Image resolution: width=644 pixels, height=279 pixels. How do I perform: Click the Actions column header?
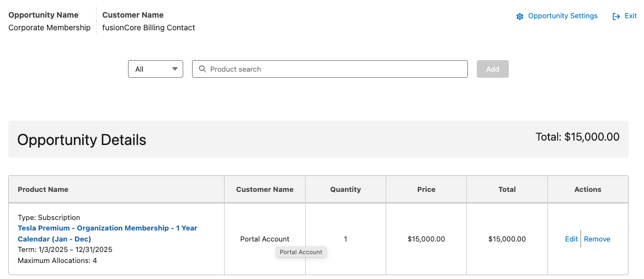point(588,189)
